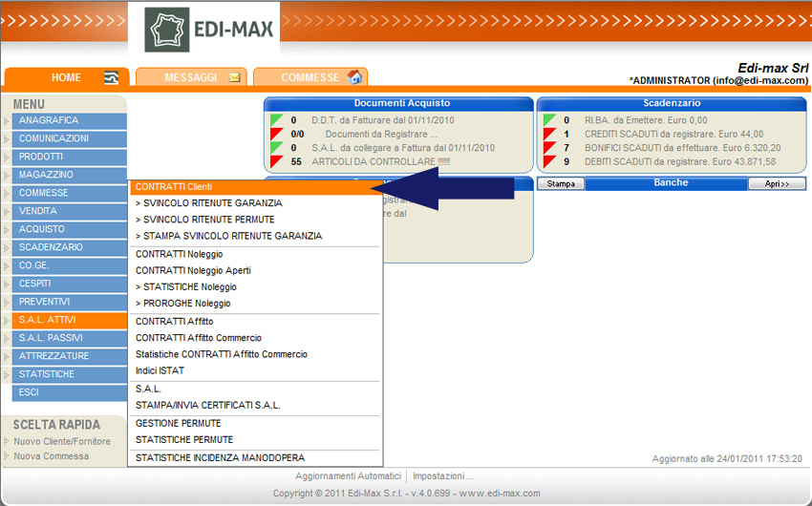Choose CONTRATTI Noleggio Aperti menu entry

pos(193,270)
